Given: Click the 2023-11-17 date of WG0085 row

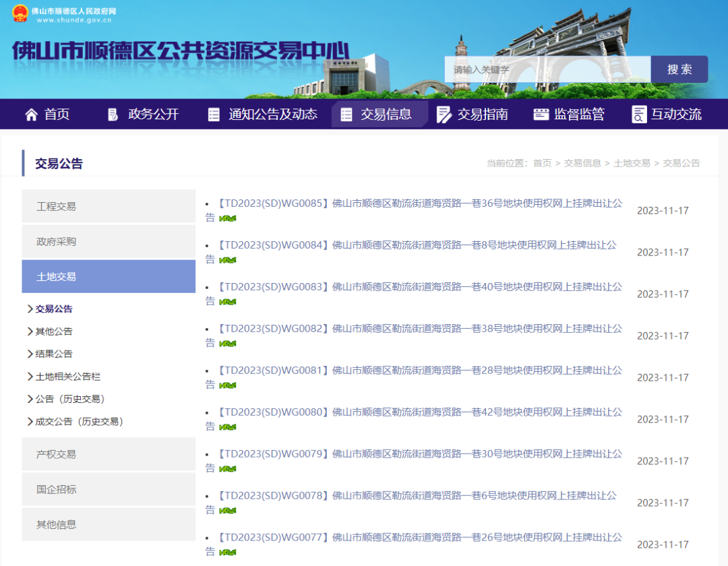Looking at the screenshot, I should (x=663, y=211).
